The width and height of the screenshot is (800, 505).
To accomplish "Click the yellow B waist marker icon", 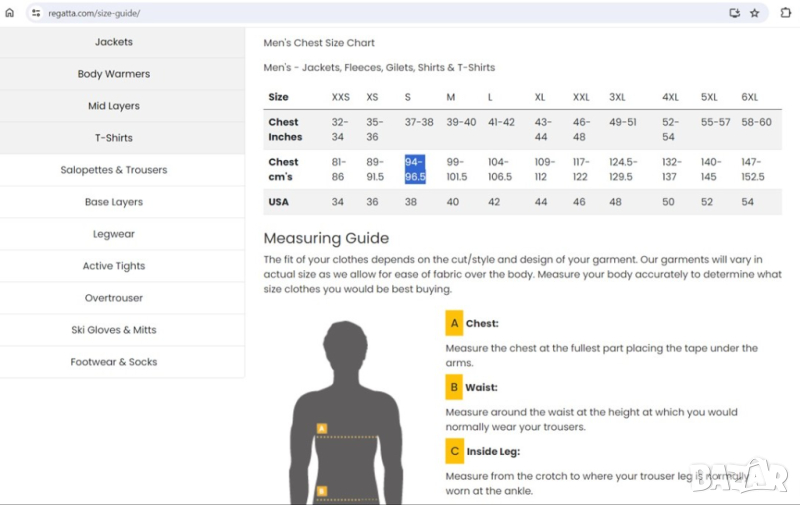I will tap(454, 387).
